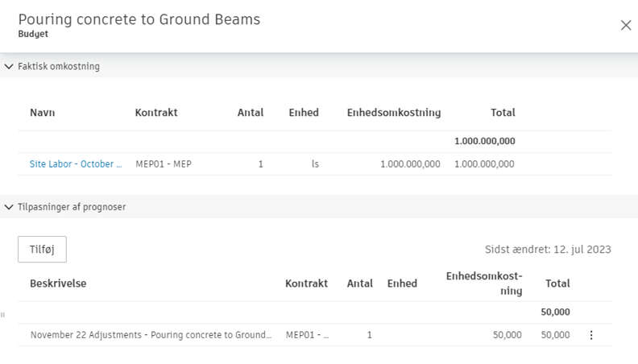Collapse the Faktisk omkostning section chevron
The height and width of the screenshot is (364, 638).
tap(9, 67)
